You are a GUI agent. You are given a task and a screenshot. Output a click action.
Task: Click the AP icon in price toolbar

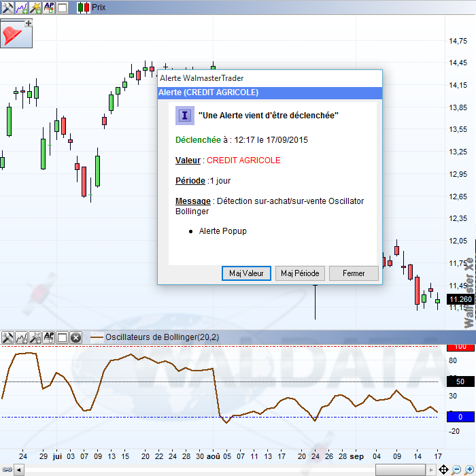click(49, 7)
